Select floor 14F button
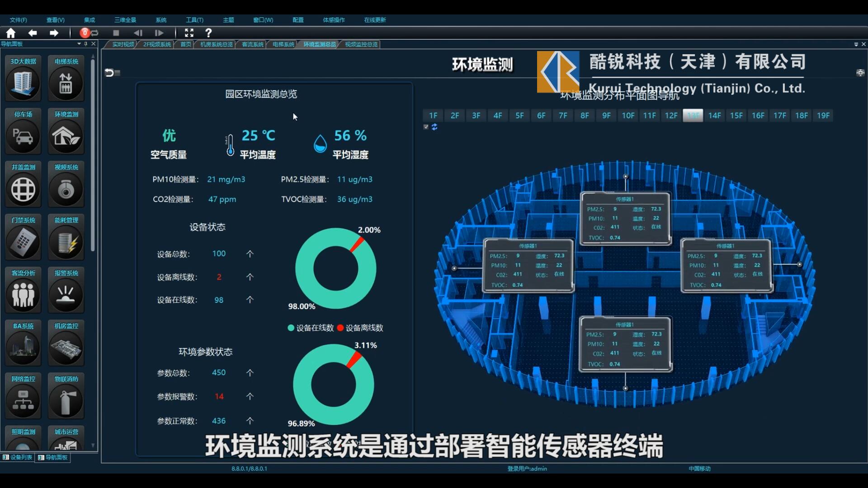Viewport: 868px width, 488px height. (x=714, y=116)
